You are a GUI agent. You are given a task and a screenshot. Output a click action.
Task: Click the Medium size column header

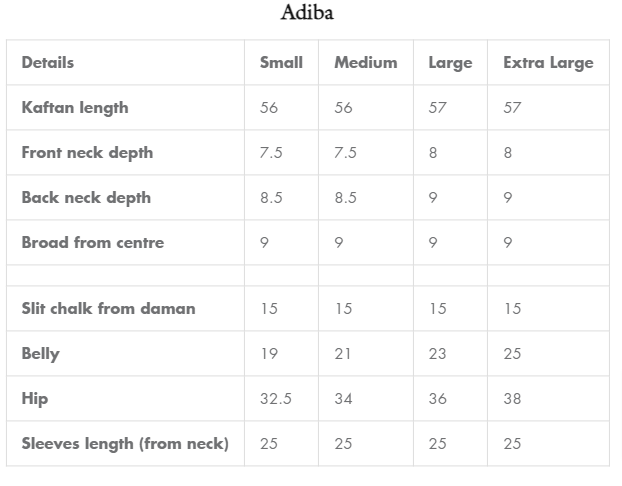365,62
